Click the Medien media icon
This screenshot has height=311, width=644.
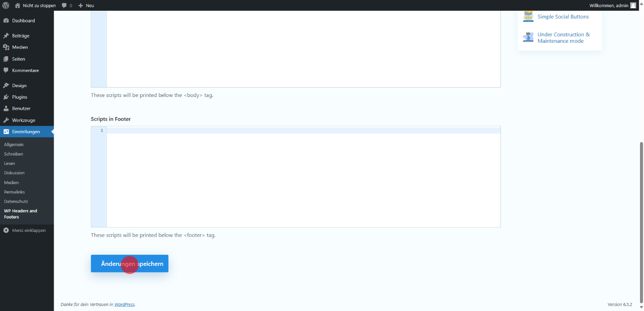[x=6, y=47]
